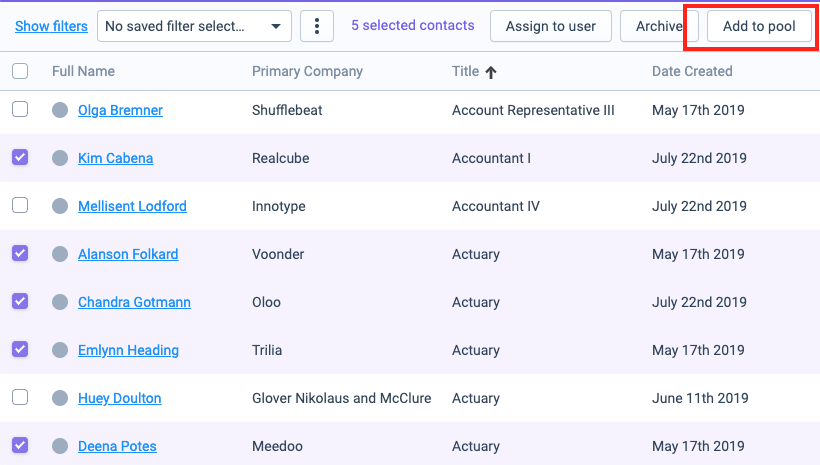Open Kim Cabena's contact page
Viewport: 820px width, 465px height.
click(116, 158)
